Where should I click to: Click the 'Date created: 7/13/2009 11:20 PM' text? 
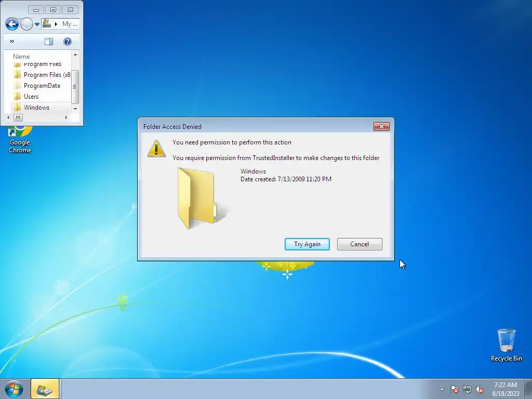point(286,179)
